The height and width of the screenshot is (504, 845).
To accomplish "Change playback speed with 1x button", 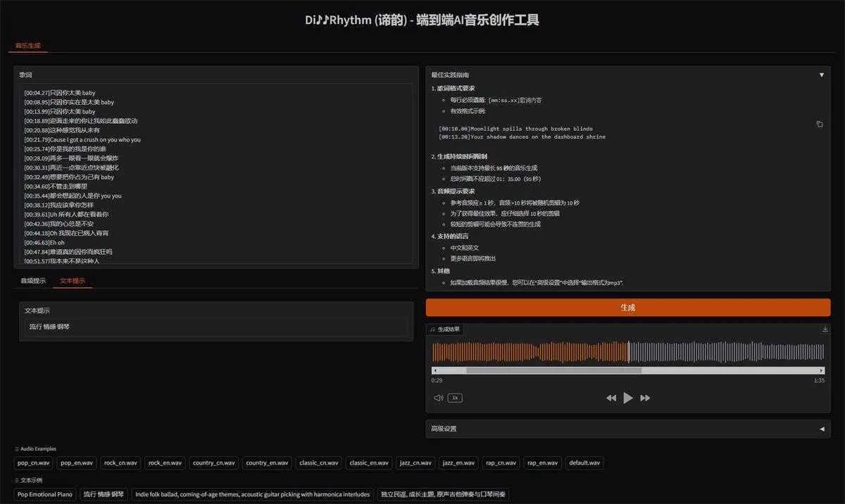I will [x=455, y=398].
